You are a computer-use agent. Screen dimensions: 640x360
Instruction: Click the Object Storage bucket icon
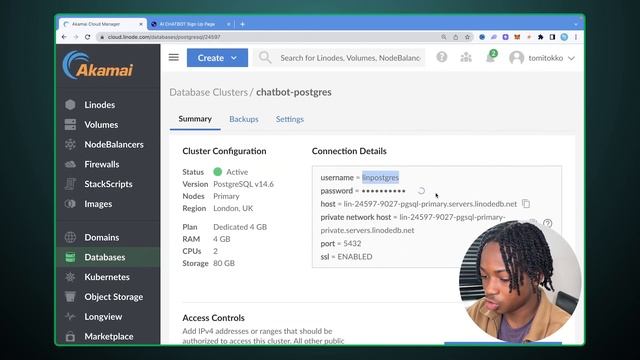coord(70,297)
